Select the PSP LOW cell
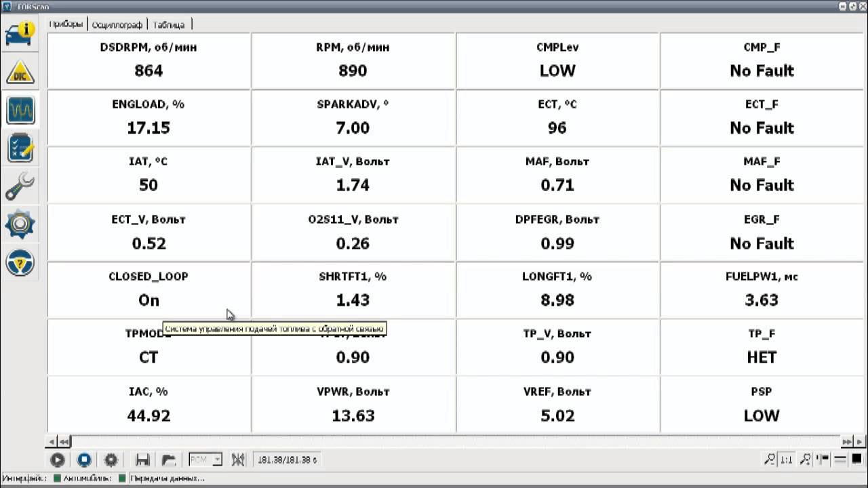This screenshot has width=868, height=488. point(762,405)
